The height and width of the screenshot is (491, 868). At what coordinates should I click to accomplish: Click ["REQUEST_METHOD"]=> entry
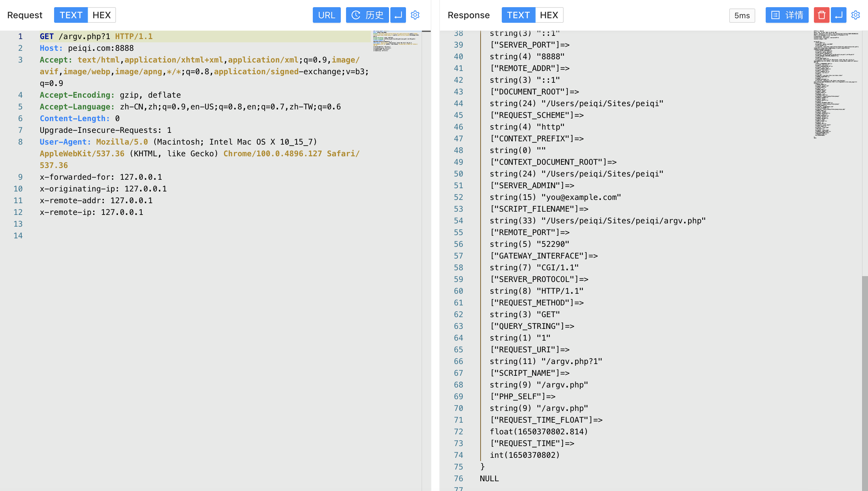point(537,303)
